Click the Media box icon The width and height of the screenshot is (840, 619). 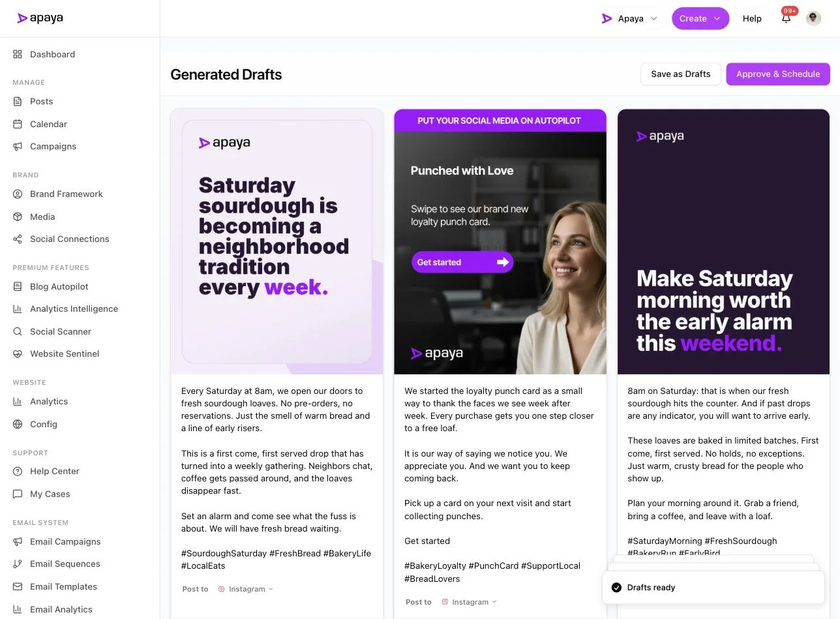tap(18, 217)
